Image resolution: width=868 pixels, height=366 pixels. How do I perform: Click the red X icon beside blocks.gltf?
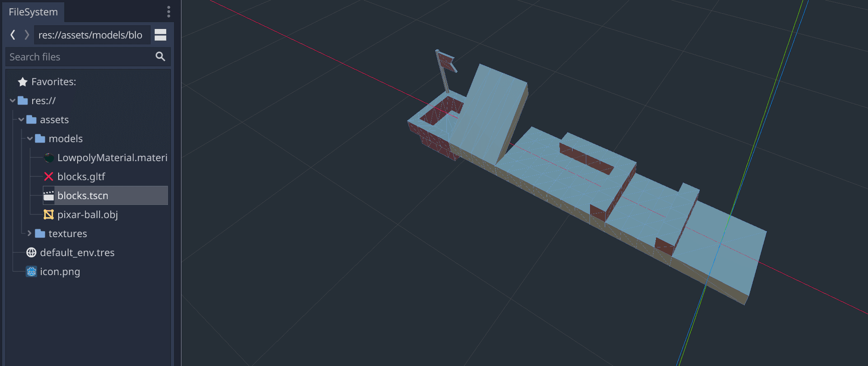pyautogui.click(x=49, y=176)
